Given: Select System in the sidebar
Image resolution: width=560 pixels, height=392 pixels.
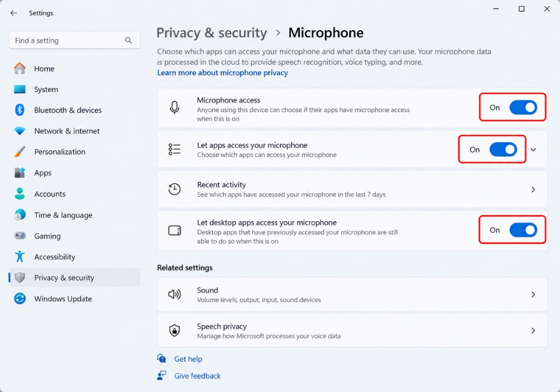Looking at the screenshot, I should 74,89.
